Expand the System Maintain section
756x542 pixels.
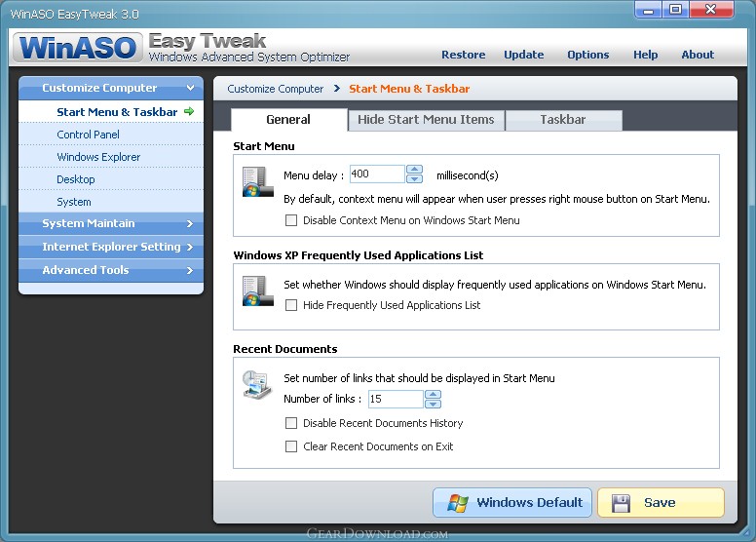[111, 223]
